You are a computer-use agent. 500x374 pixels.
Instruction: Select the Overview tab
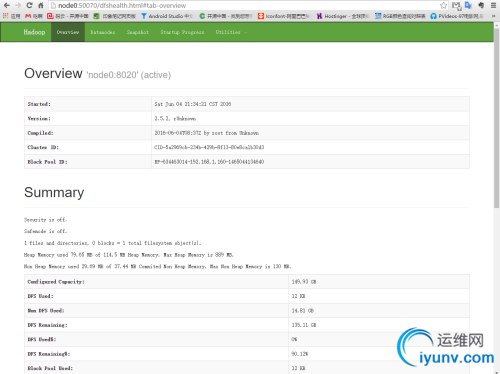click(x=68, y=32)
